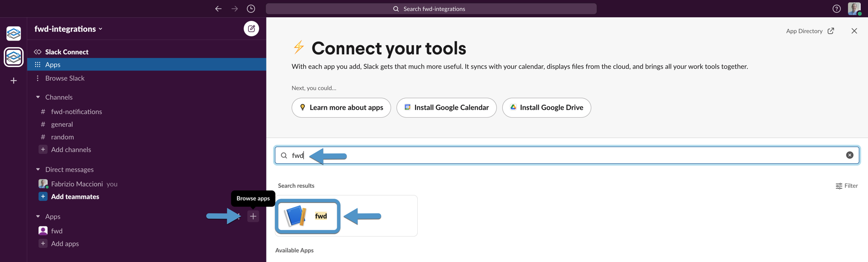Add a workspace with the plus icon
868x262 pixels.
pos(14,81)
